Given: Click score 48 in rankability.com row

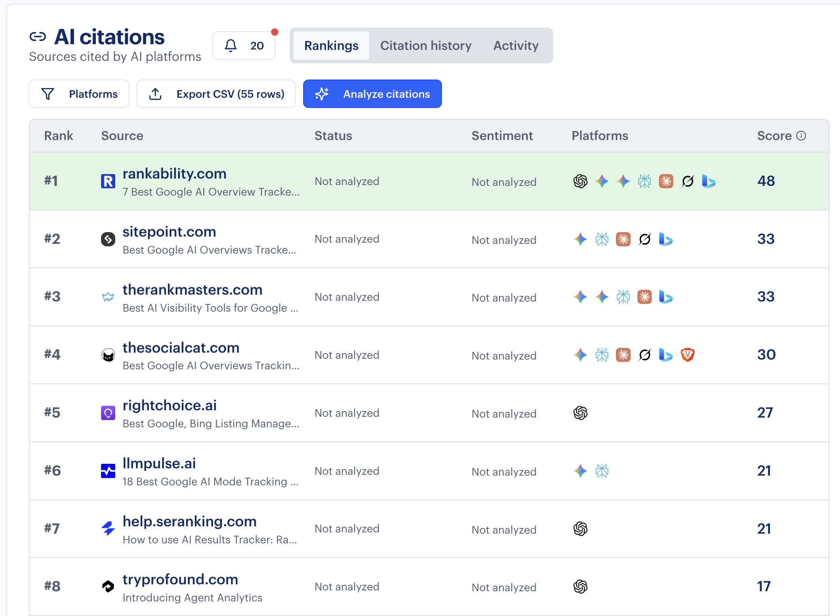Looking at the screenshot, I should [x=766, y=181].
